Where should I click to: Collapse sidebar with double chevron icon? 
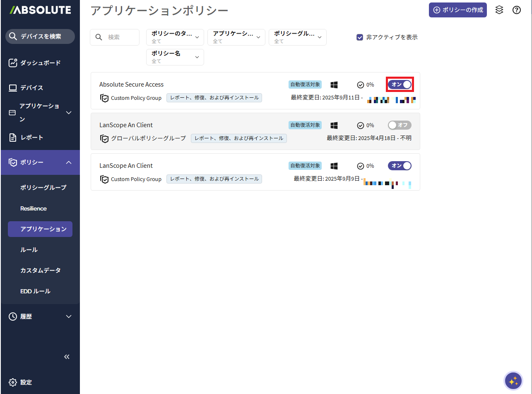click(x=67, y=357)
